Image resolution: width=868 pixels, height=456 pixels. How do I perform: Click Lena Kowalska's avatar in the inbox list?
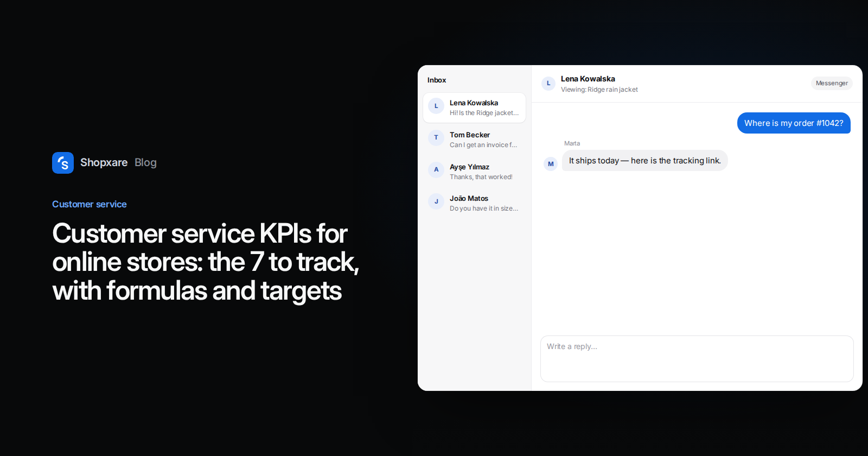click(x=436, y=106)
